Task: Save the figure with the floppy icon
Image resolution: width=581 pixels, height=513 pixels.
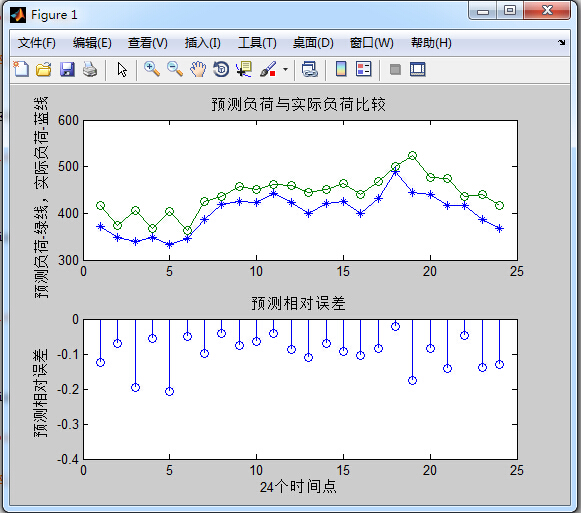Action: [x=67, y=69]
